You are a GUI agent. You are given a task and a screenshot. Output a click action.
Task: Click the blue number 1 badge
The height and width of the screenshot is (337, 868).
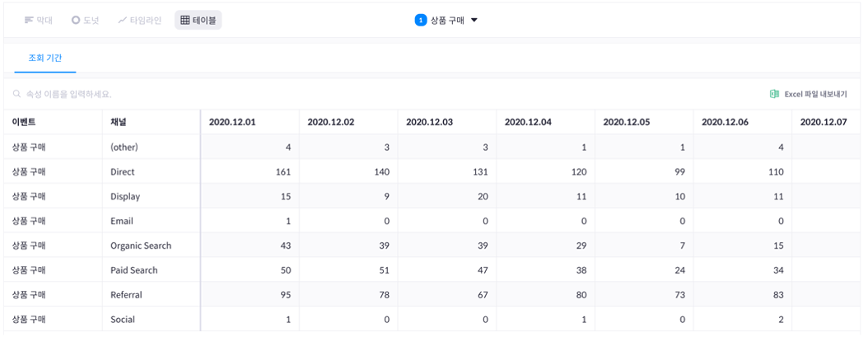click(421, 20)
